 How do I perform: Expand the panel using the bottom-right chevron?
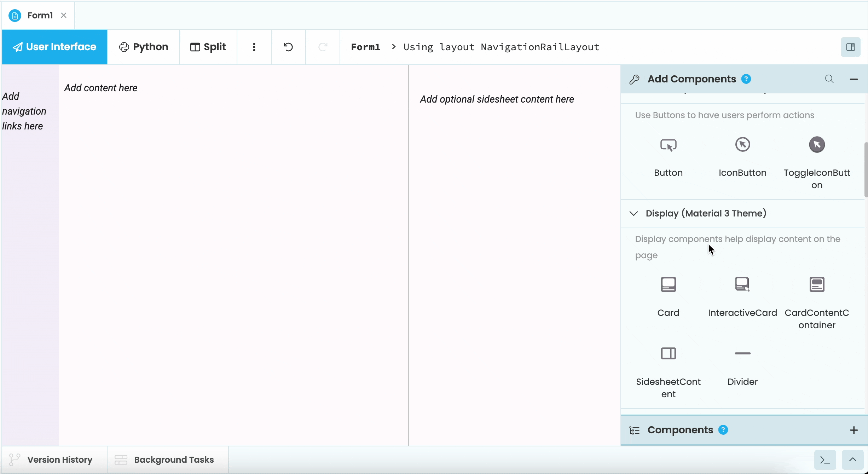click(x=853, y=459)
